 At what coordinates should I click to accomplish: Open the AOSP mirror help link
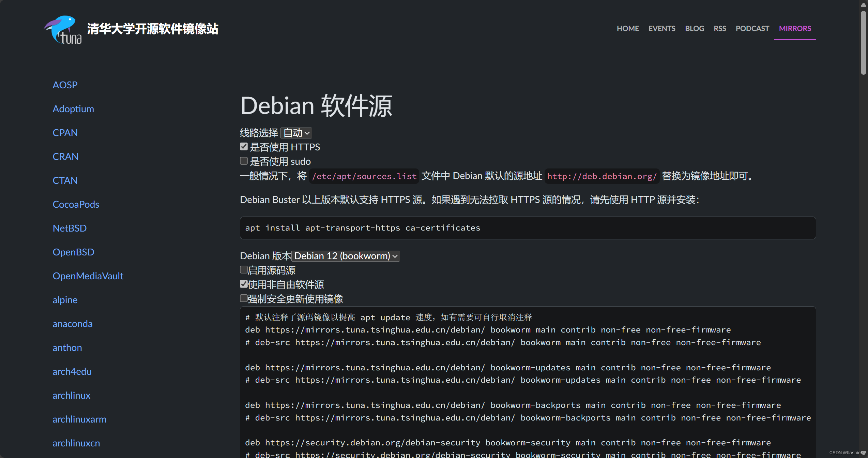coord(65,85)
